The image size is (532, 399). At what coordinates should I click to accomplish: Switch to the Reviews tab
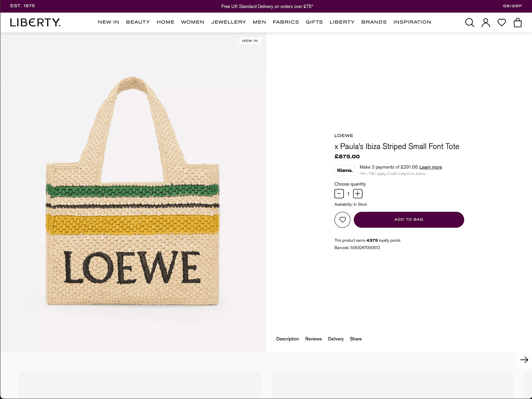(313, 339)
